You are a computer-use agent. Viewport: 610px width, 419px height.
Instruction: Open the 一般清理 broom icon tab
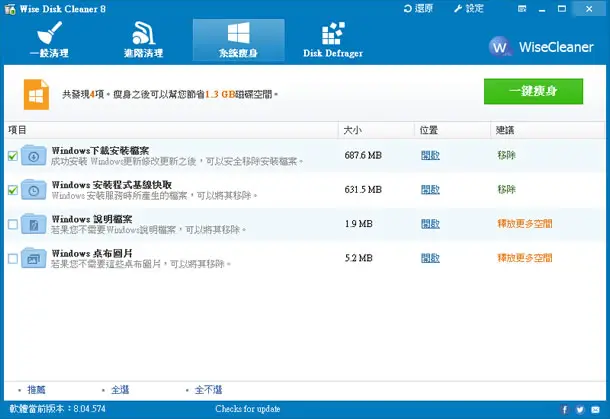pyautogui.click(x=49, y=40)
